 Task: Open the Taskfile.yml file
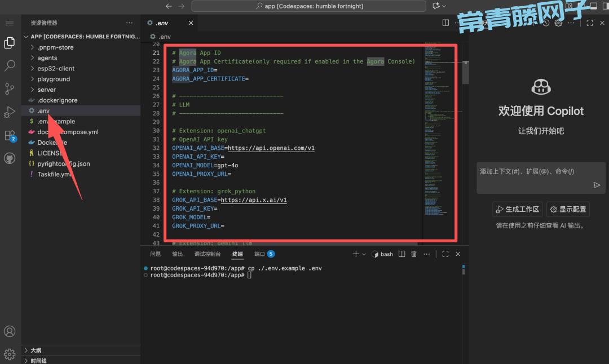point(81,174)
